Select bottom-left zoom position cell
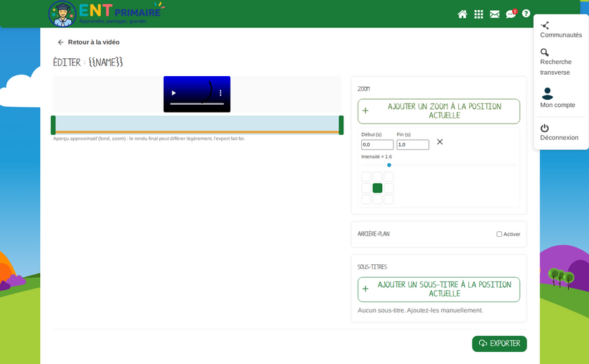Screen dimensions: 589x364 [x=366, y=199]
